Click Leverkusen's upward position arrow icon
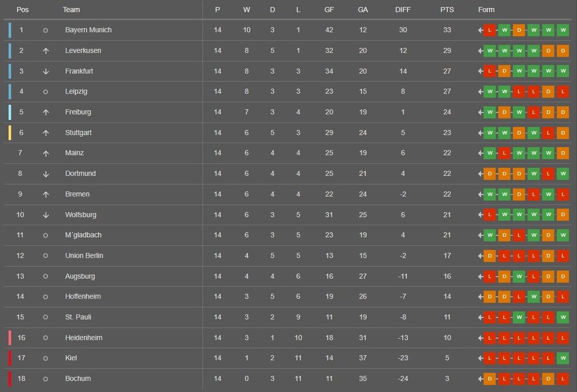 [x=46, y=51]
